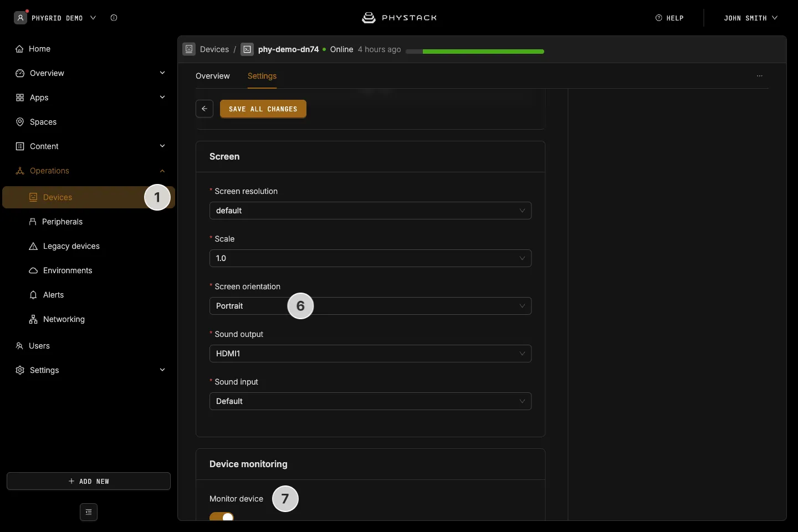
Task: Click the Home icon in sidebar
Action: pyautogui.click(x=19, y=49)
